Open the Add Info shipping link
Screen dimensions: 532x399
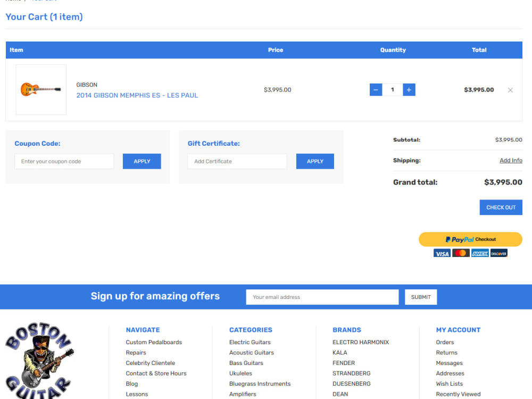pos(511,161)
